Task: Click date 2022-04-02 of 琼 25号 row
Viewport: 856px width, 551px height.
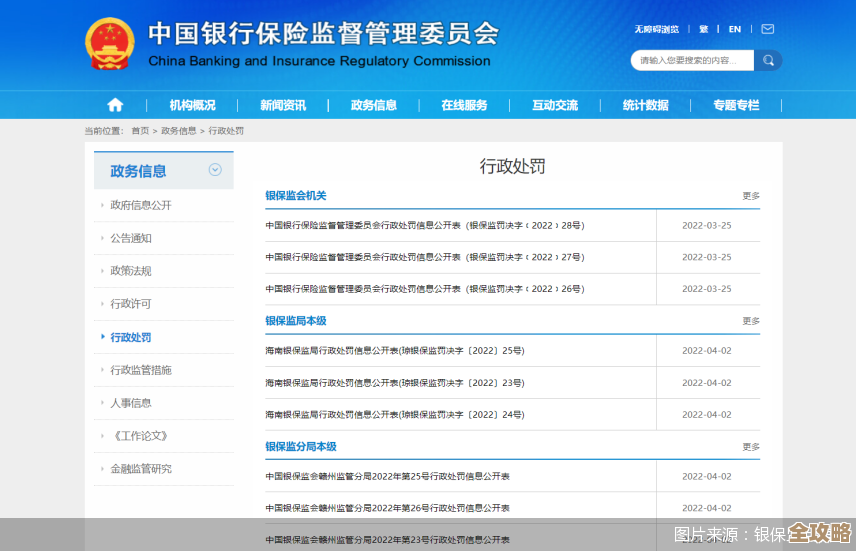Action: click(x=706, y=351)
